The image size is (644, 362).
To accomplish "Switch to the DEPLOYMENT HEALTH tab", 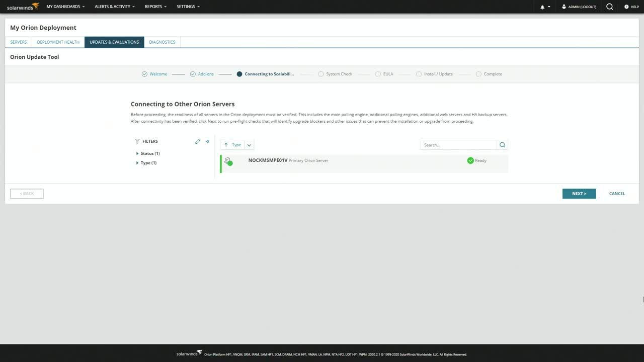I will click(x=57, y=42).
